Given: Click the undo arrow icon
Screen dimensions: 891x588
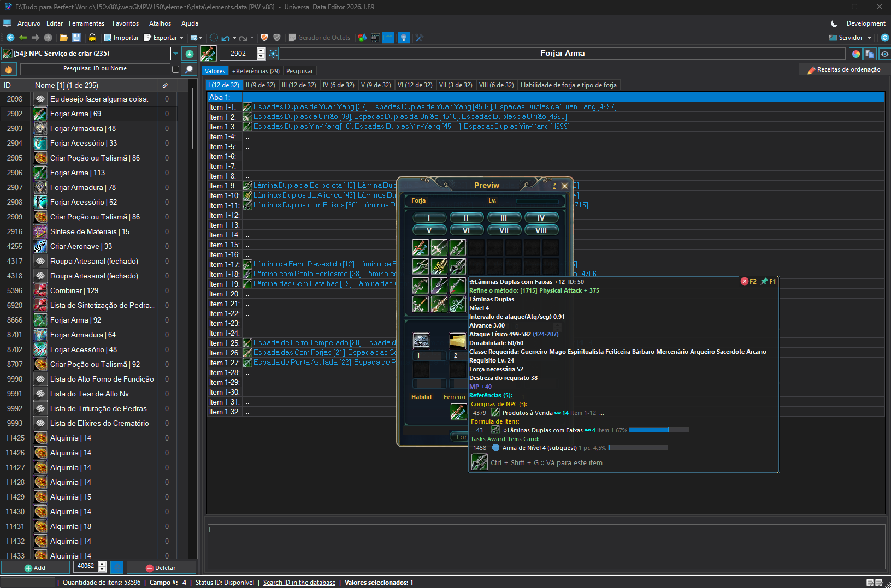Looking at the screenshot, I should point(226,38).
